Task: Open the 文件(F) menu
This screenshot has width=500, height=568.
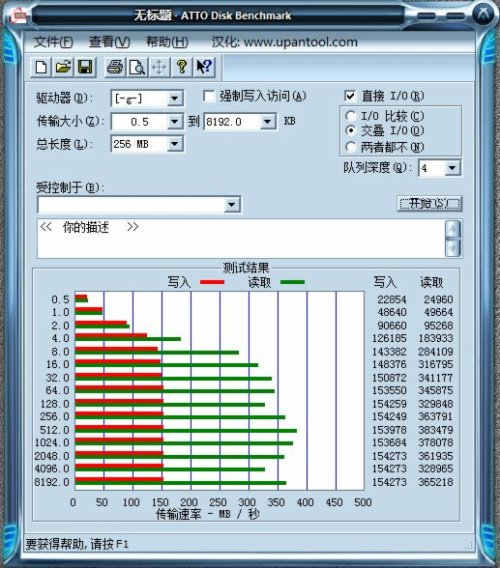Action: pyautogui.click(x=53, y=42)
